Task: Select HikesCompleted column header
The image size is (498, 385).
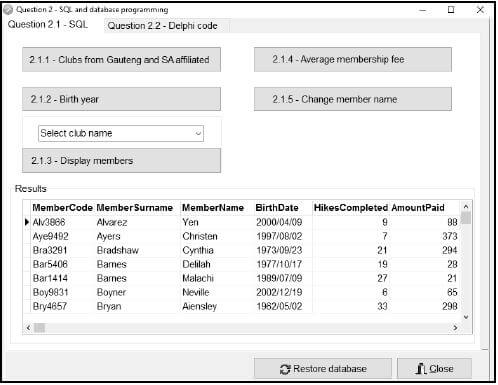Action: (351, 208)
